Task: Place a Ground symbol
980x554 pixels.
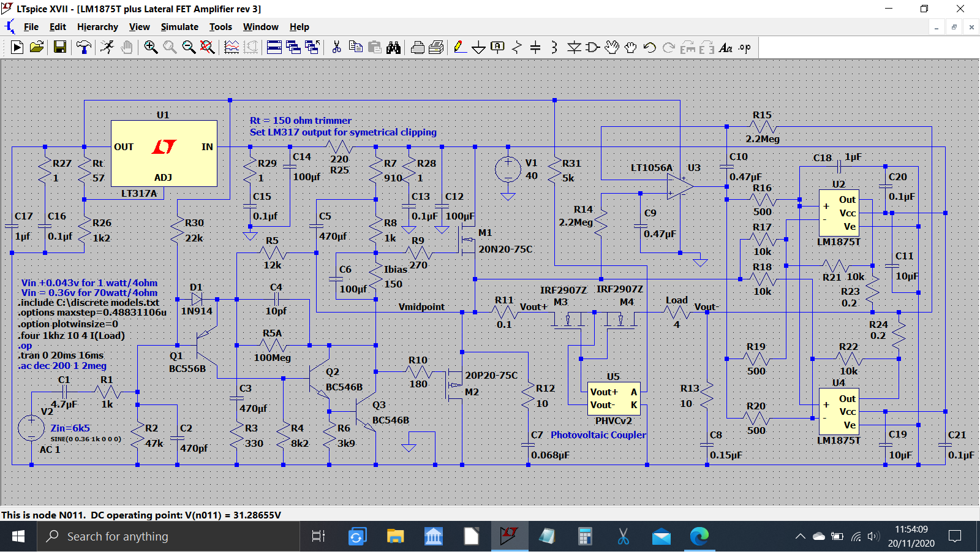Action: [479, 47]
